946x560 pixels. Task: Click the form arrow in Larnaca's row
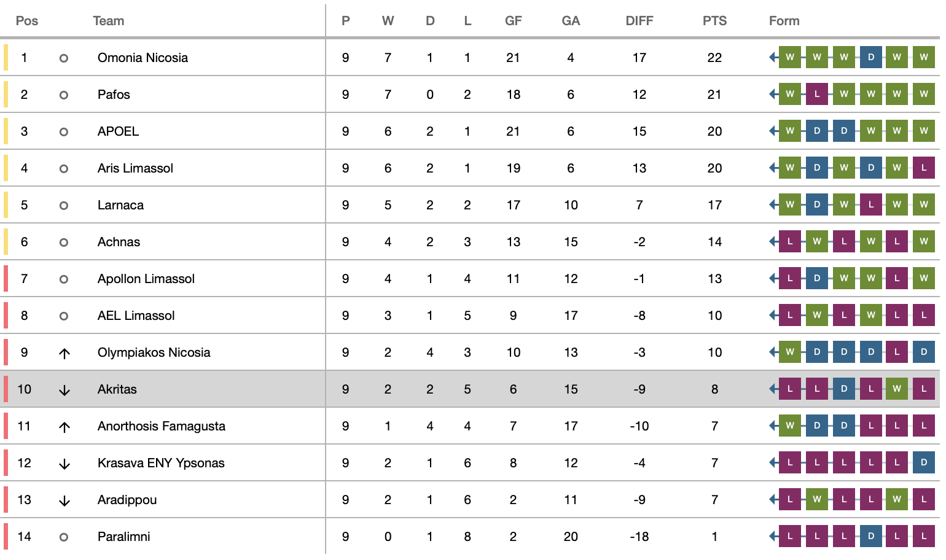(773, 204)
